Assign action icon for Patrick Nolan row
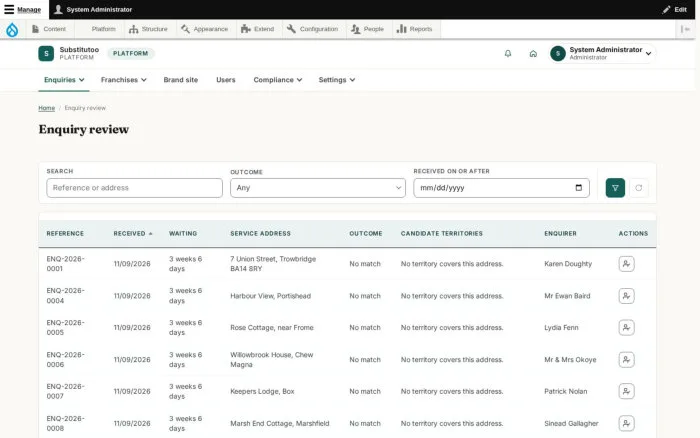 (626, 391)
